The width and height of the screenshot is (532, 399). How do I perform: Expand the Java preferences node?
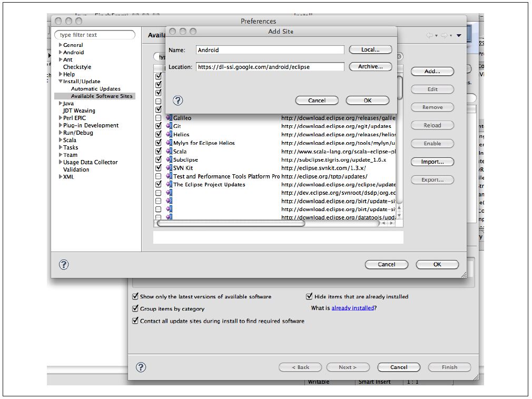61,103
